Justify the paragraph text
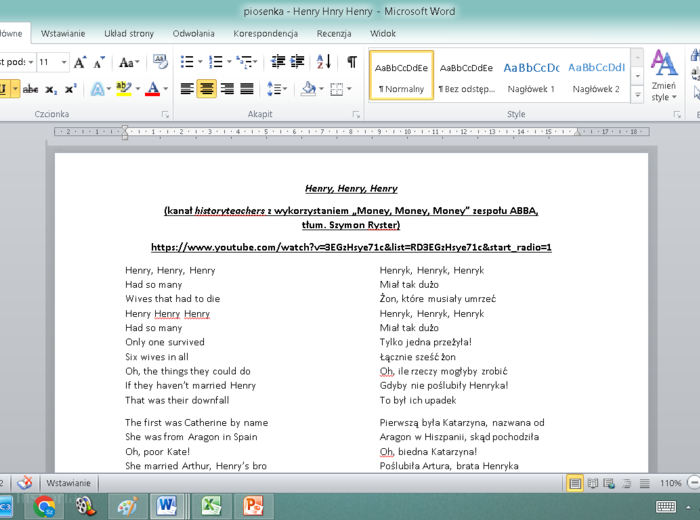Viewport: 700px width, 520px height. coord(247,89)
